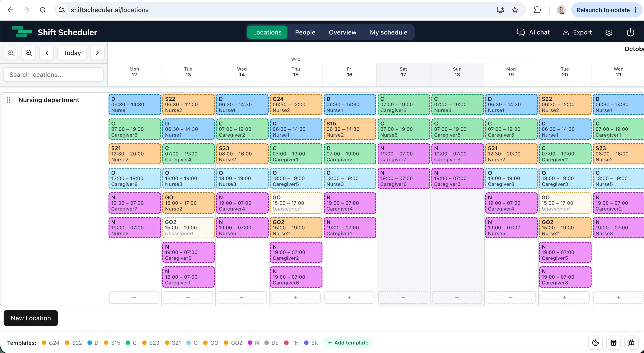Click the power logout icon

coord(630,32)
